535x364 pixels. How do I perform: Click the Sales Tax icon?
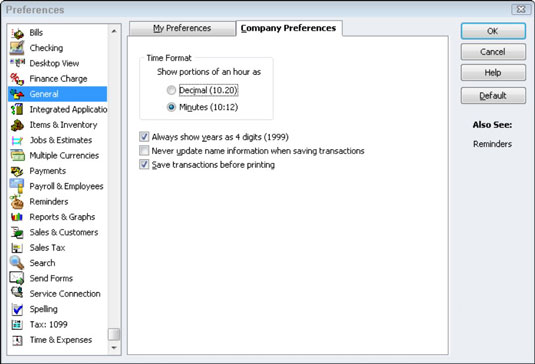coord(17,248)
